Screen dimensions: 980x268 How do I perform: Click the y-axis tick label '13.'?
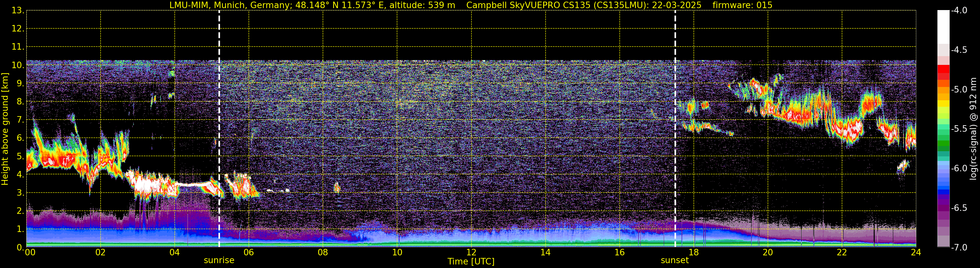pyautogui.click(x=18, y=11)
